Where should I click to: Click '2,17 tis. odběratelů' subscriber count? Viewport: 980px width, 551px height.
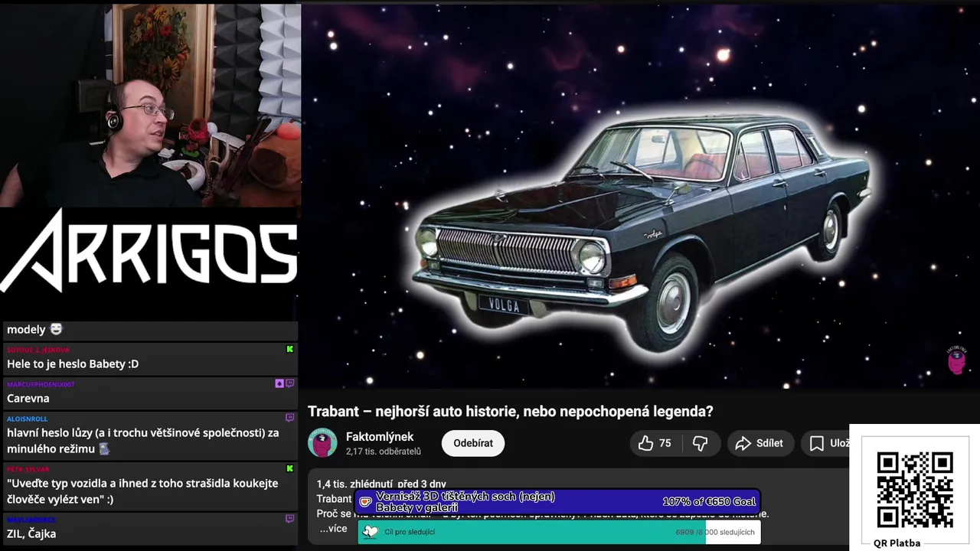(x=384, y=452)
